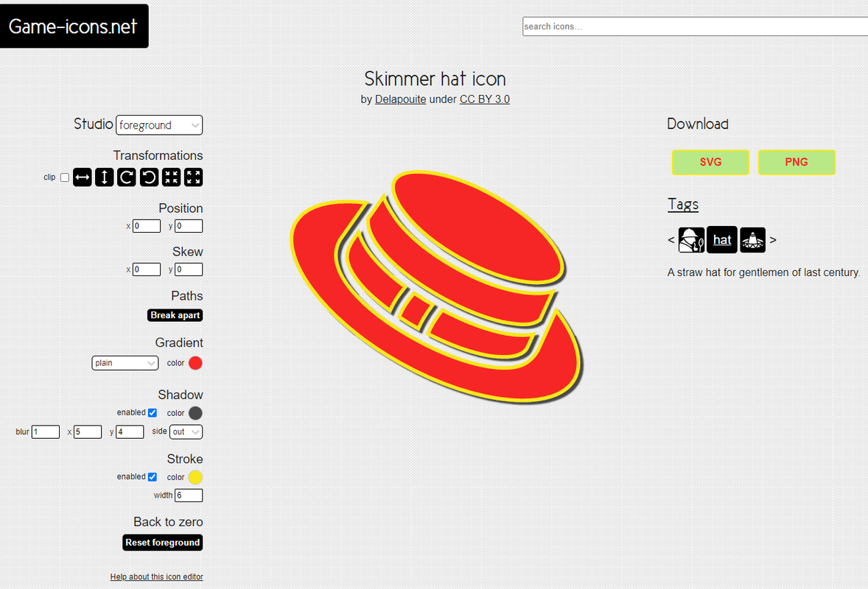Download the icon as SVG

711,162
